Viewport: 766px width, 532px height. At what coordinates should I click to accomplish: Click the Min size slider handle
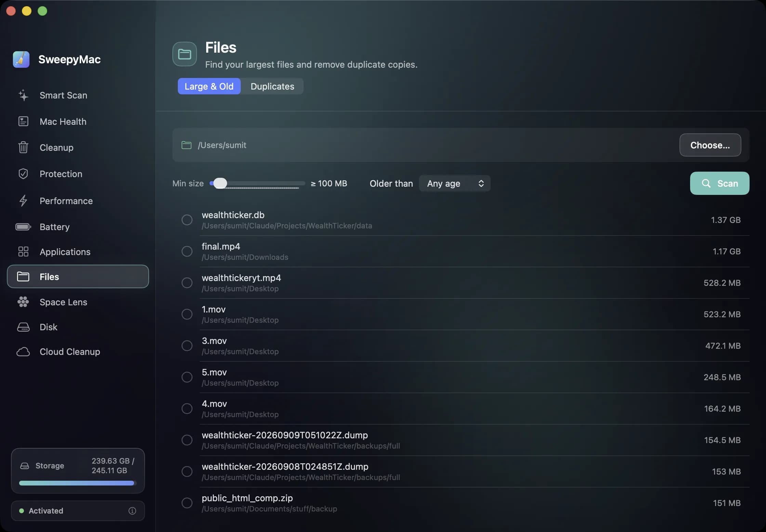pos(220,184)
